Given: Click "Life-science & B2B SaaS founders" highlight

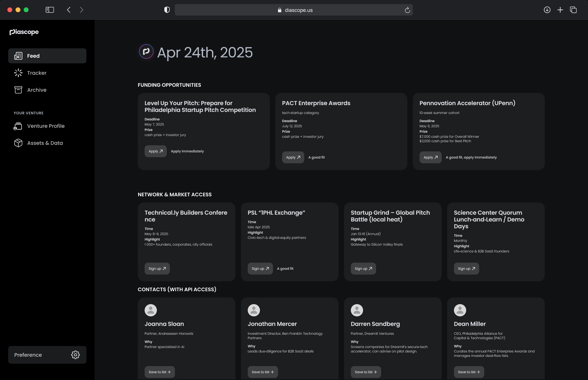Looking at the screenshot, I should pos(481,251).
